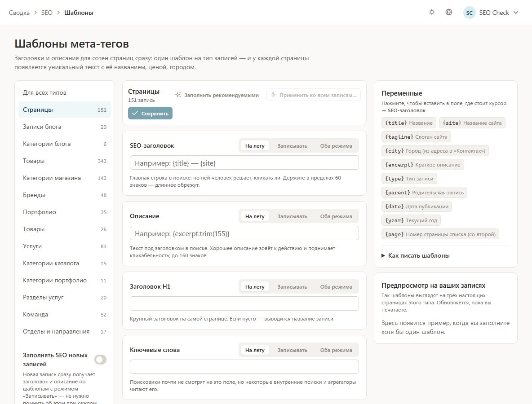
Task: Insert the {type} variable chip
Action: coord(409,178)
